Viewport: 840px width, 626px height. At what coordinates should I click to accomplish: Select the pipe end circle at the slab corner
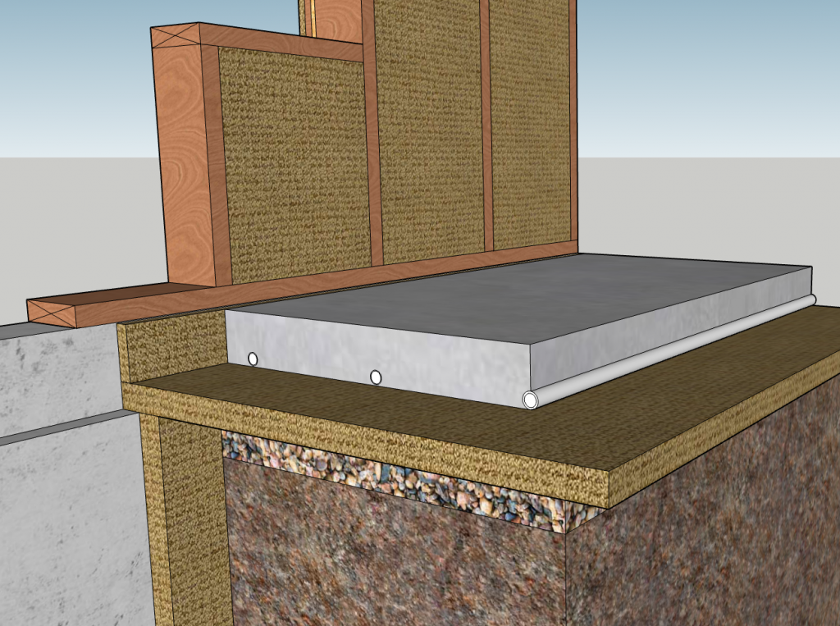(532, 401)
